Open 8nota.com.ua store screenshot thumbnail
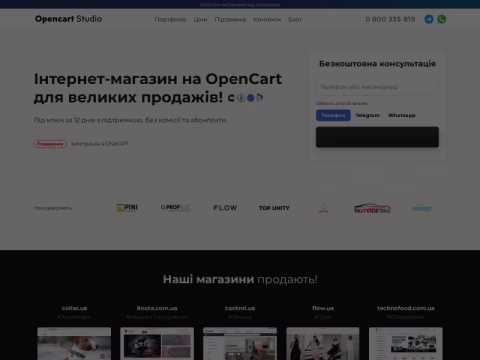 157,343
